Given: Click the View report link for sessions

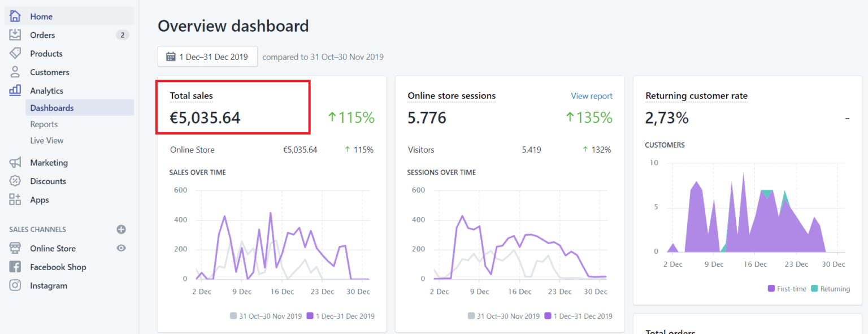Looking at the screenshot, I should tap(591, 96).
